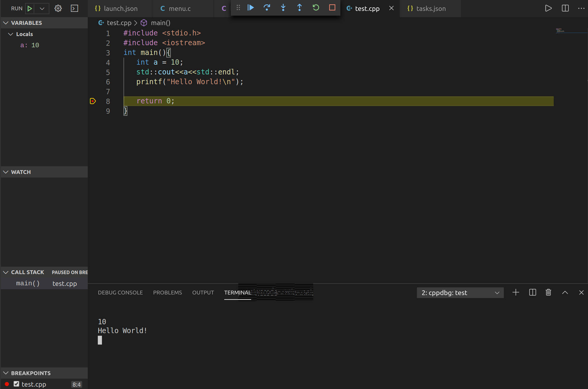This screenshot has height=389, width=588.
Task: Open launch.json via gear icon
Action: (x=58, y=8)
